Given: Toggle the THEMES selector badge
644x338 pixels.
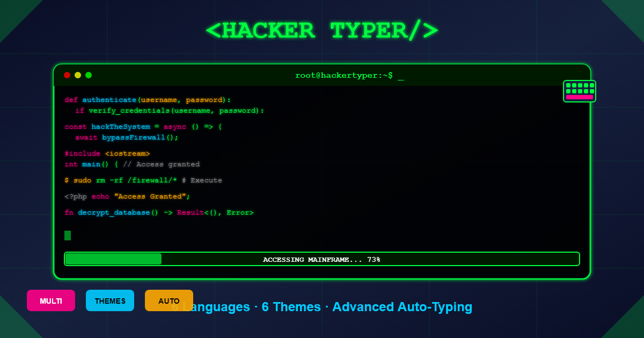Looking at the screenshot, I should 109,300.
